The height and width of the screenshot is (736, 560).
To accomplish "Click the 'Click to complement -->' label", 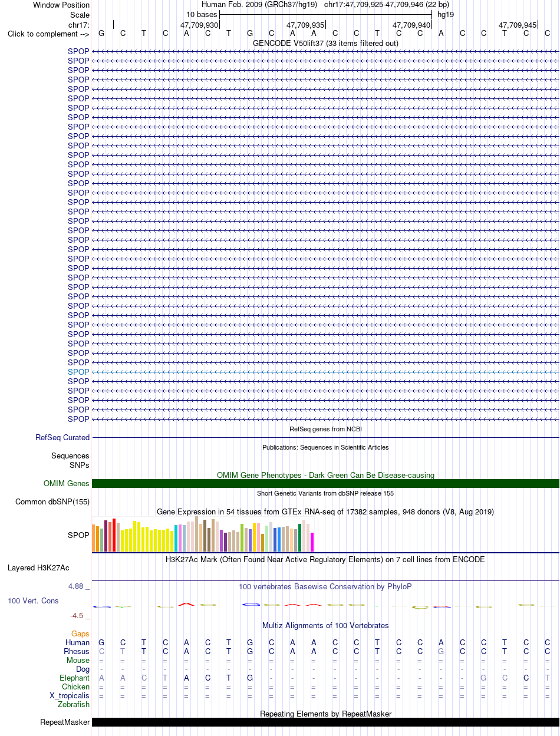I will click(x=48, y=34).
